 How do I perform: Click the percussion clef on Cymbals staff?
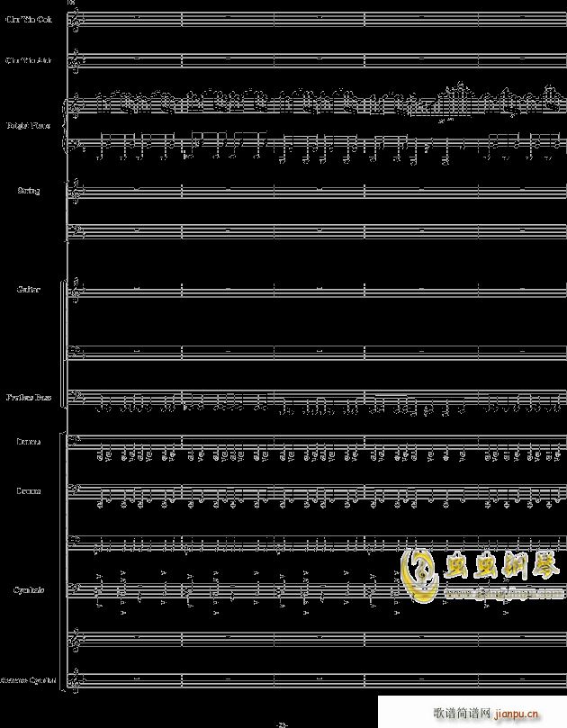[75, 589]
